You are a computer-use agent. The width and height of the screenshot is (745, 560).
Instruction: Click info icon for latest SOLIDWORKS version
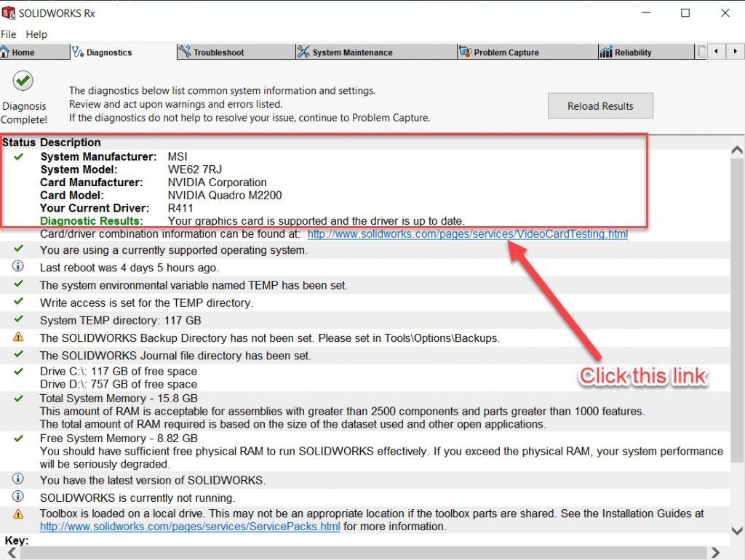click(18, 479)
